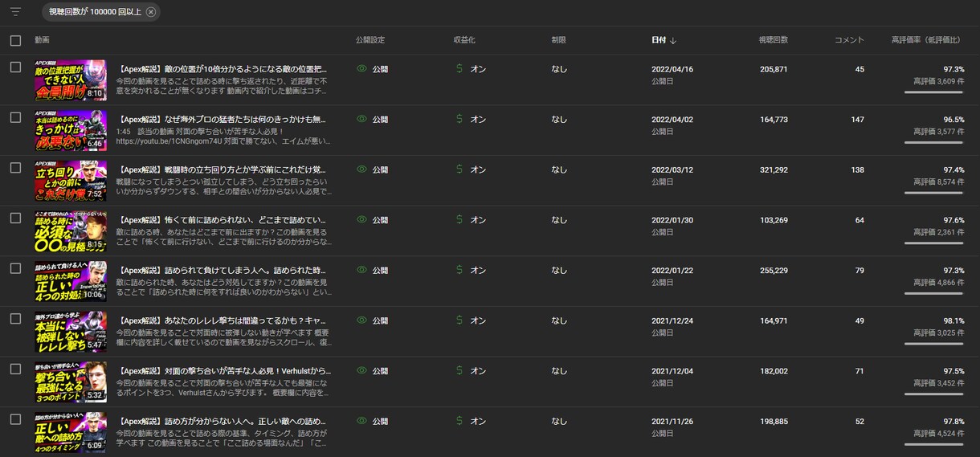980x457 pixels.
Task: Select checkbox for 2021/12/04 video row
Action: point(15,369)
